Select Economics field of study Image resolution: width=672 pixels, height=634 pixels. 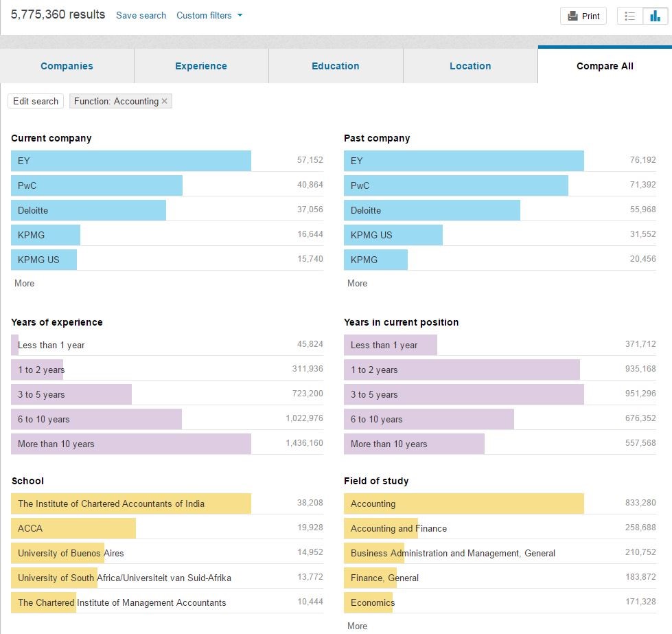500,602
